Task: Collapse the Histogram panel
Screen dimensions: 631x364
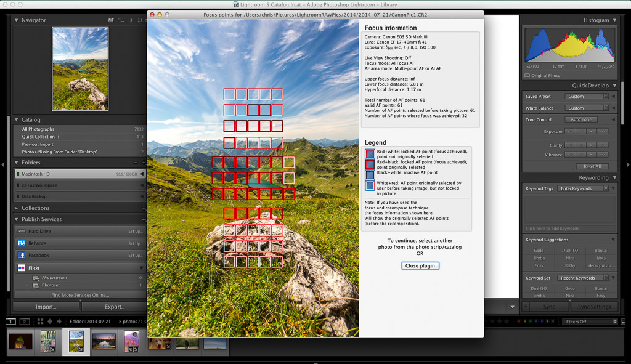Action: (x=614, y=20)
